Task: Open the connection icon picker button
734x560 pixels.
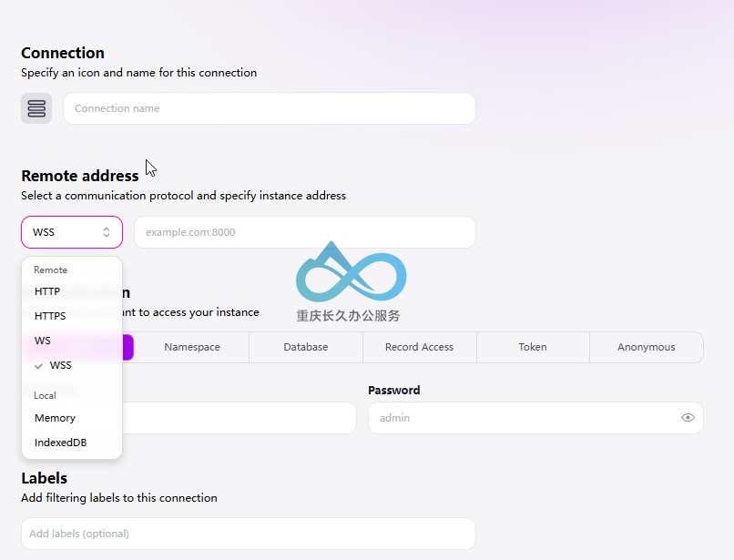Action: point(36,108)
